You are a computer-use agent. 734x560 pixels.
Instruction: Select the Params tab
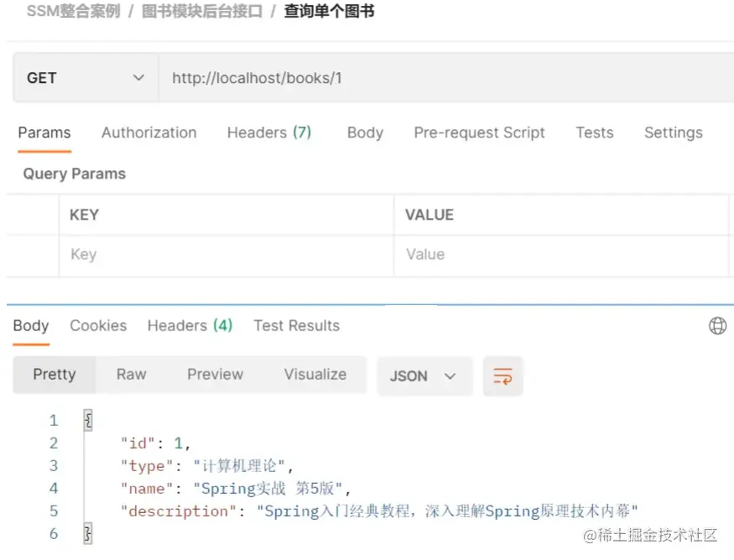click(44, 132)
